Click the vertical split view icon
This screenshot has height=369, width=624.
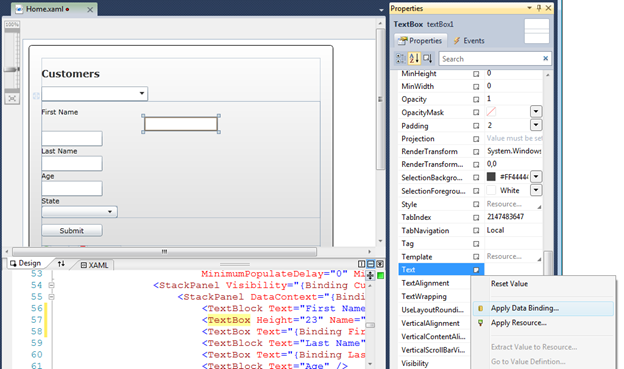361,264
